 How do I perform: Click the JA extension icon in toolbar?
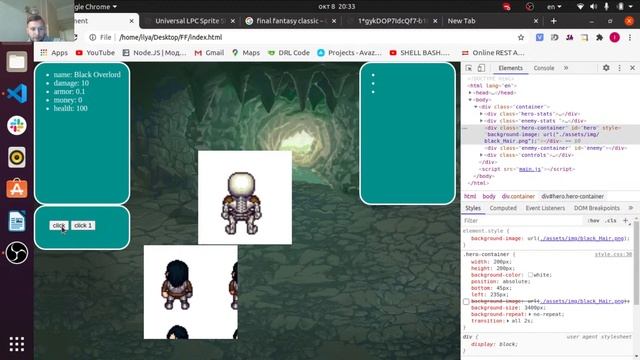(x=569, y=38)
